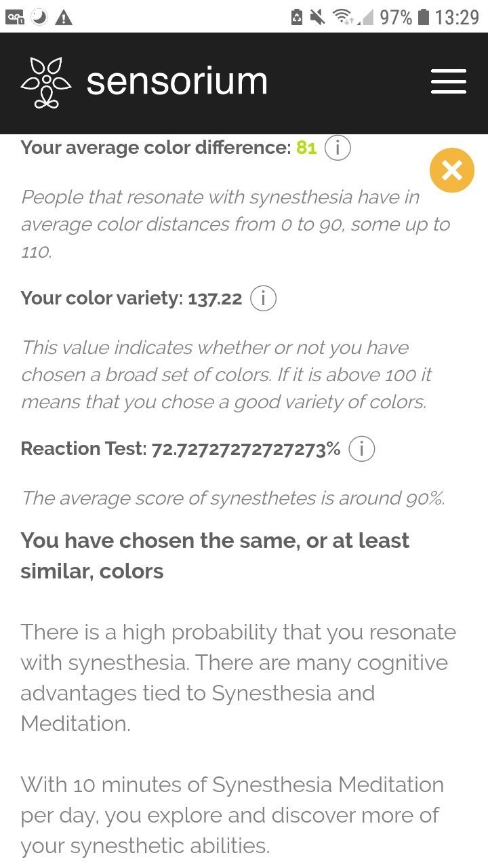Click the "You have chosen the same" heading
This screenshot has height=868, width=488.
215,555
